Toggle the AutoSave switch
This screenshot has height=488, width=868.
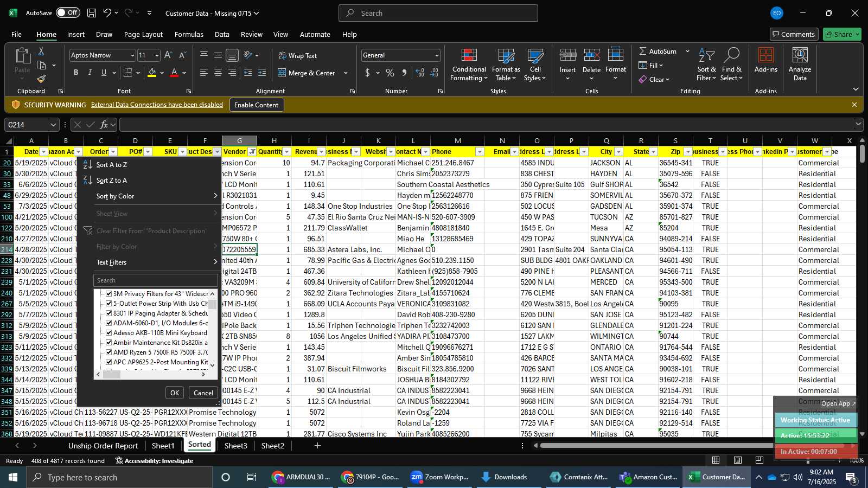point(68,13)
